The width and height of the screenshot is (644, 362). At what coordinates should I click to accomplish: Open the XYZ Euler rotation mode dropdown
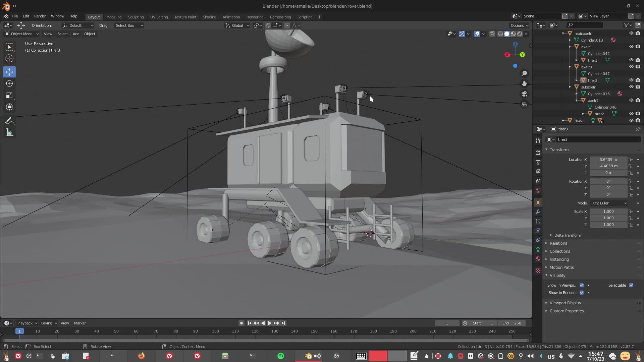point(609,203)
